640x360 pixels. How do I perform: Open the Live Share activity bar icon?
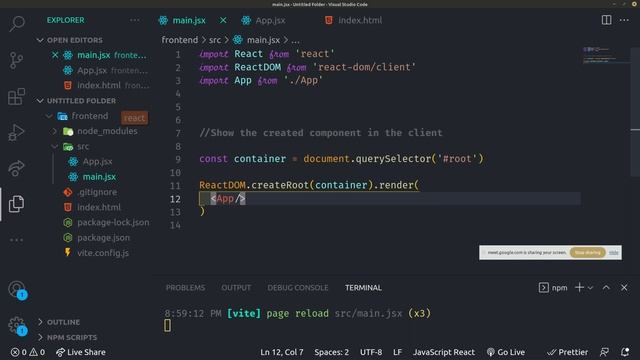16,168
